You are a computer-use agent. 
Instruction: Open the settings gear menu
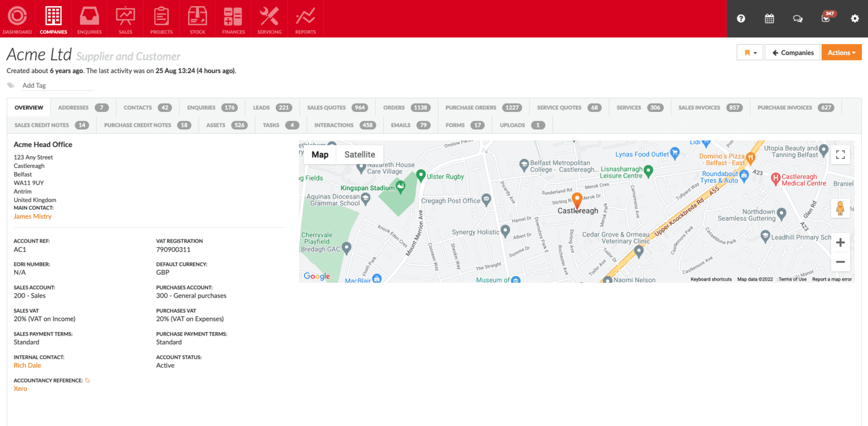tap(855, 18)
